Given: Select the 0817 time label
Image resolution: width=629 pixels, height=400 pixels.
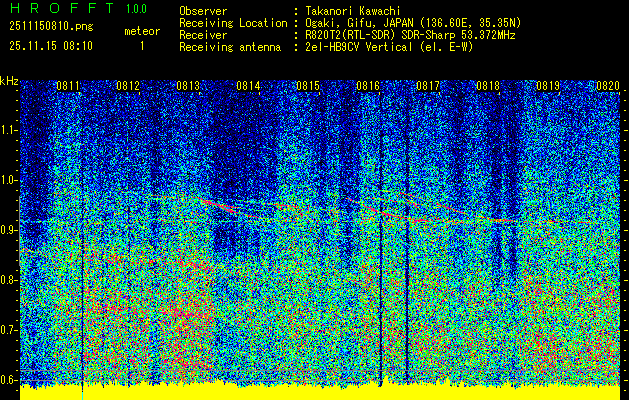Looking at the screenshot, I should point(428,86).
